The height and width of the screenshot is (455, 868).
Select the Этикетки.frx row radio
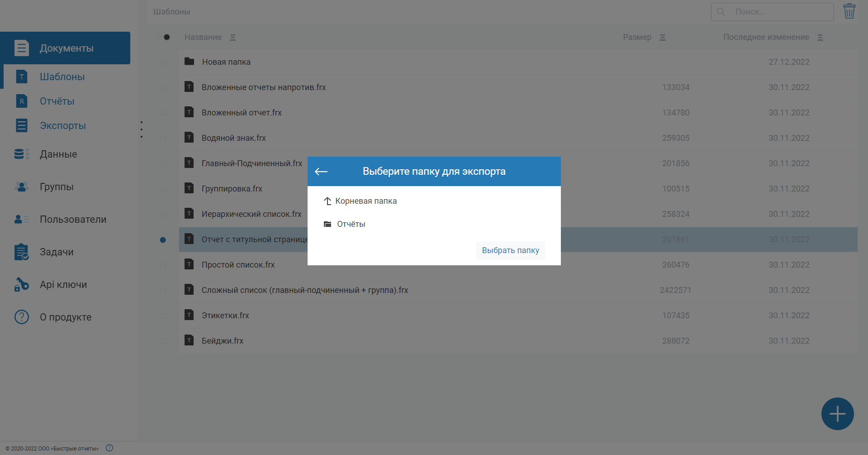(163, 316)
